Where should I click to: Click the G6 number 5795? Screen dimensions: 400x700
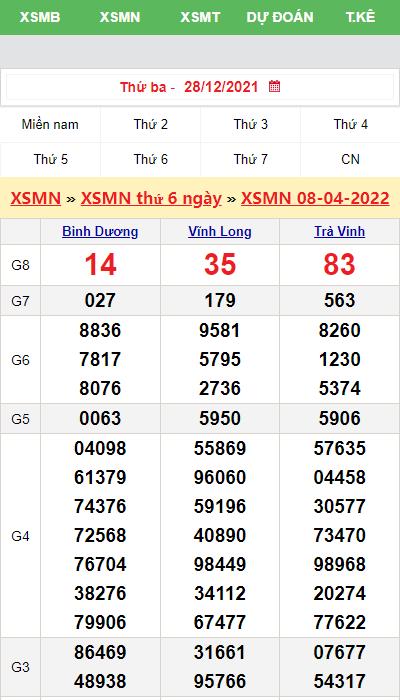pyautogui.click(x=220, y=359)
